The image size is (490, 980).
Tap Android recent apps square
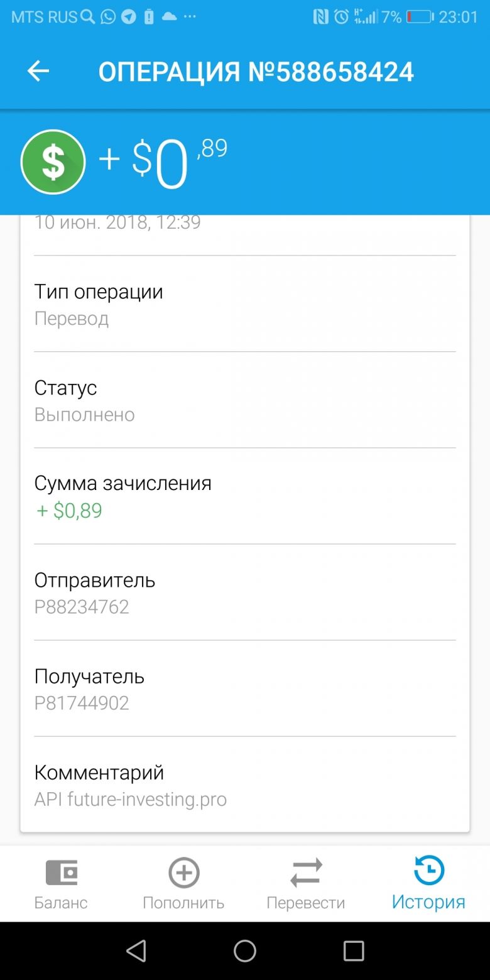click(x=354, y=951)
